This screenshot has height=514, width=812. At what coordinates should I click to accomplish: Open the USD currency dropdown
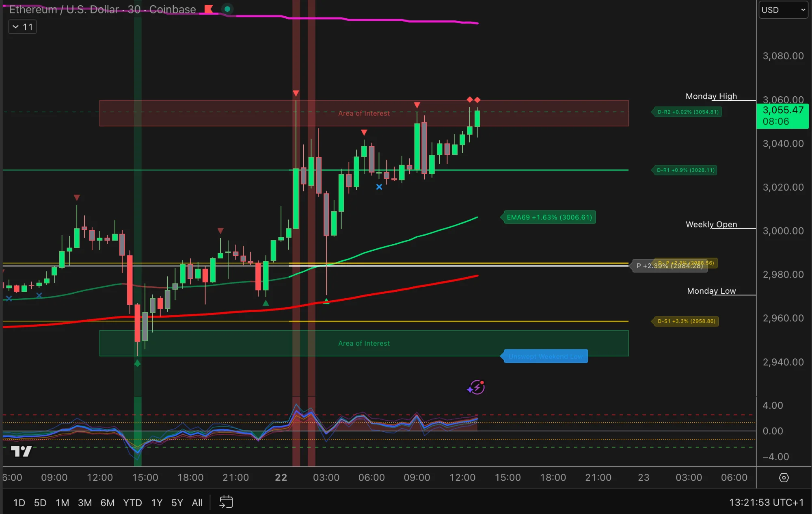point(783,10)
